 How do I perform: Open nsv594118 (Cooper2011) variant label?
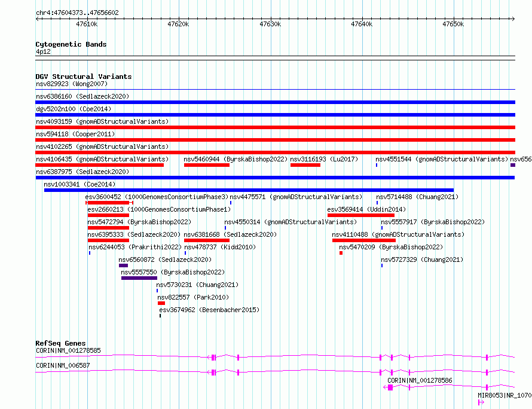pos(75,134)
